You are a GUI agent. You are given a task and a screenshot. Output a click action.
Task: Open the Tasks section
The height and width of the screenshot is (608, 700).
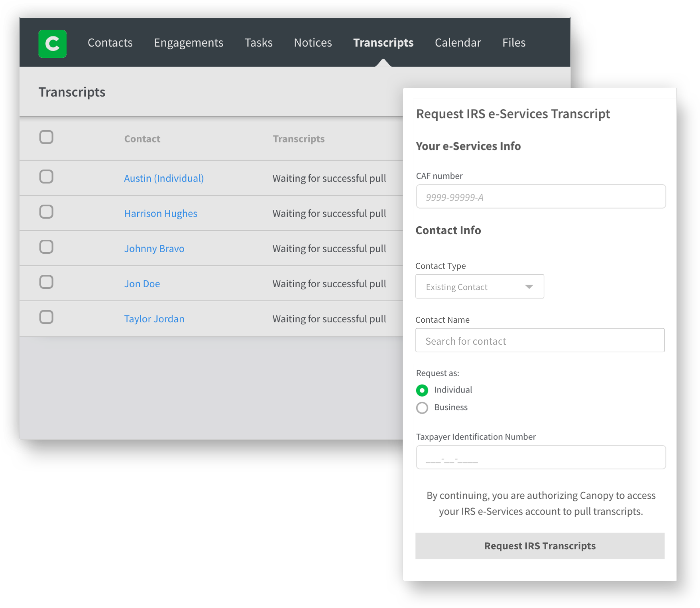tap(258, 43)
